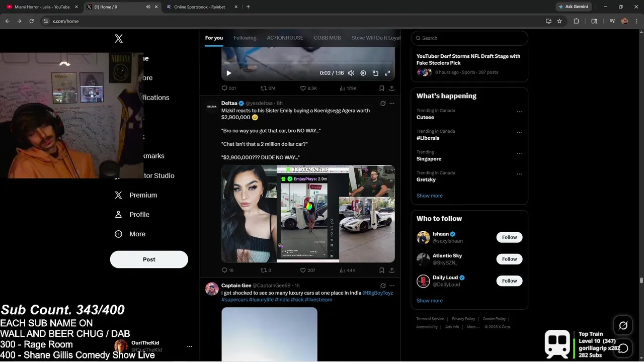Bookmark page with star icon

[559, 21]
